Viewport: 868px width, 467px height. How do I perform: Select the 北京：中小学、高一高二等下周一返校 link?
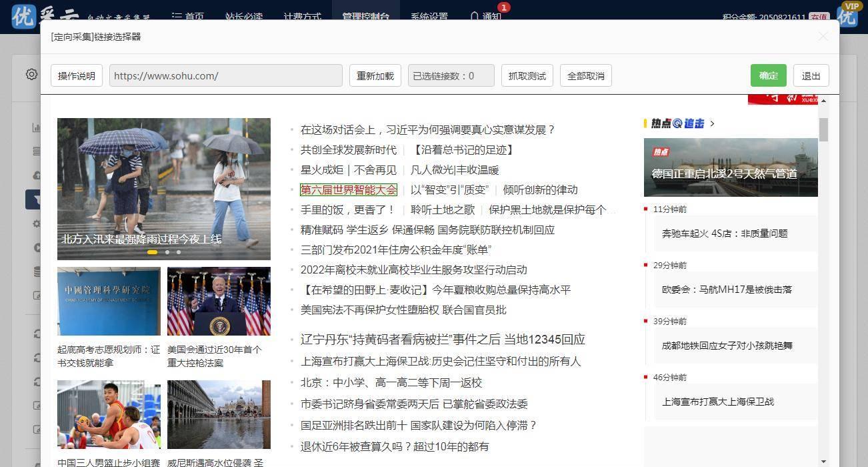(x=391, y=382)
